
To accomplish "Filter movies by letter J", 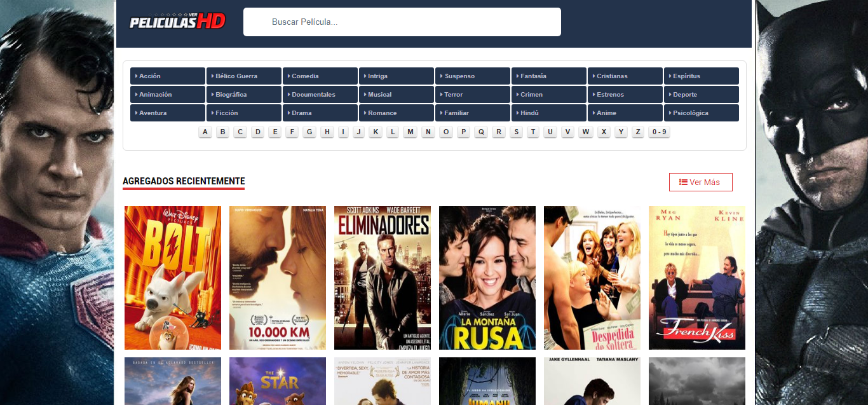I will 359,132.
